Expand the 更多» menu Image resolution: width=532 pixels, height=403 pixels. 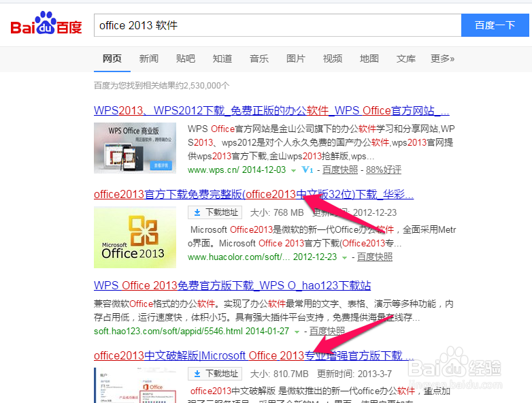click(442, 59)
